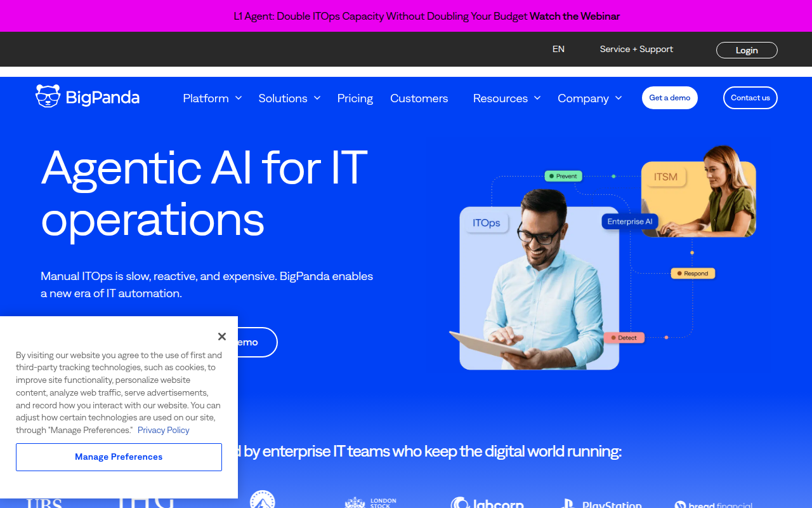Click the red Detect tag

click(x=624, y=338)
